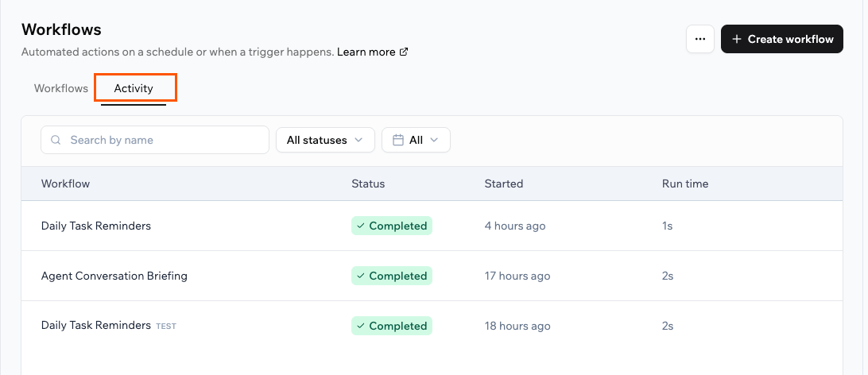
Task: Click Completed badge in the 4 hours ago row
Action: click(392, 226)
